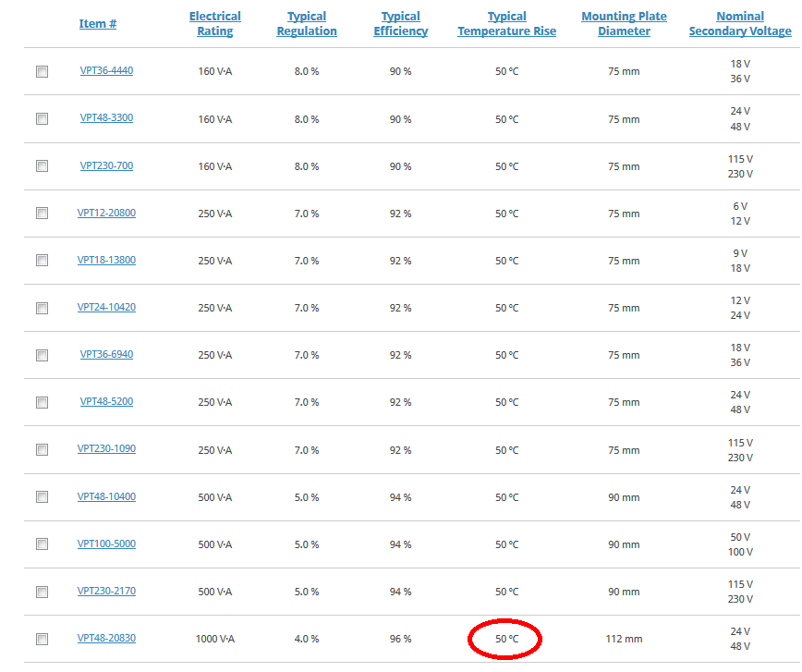Sort by Typical Temperature Rise header
This screenshot has height=672, width=802.
tap(507, 23)
